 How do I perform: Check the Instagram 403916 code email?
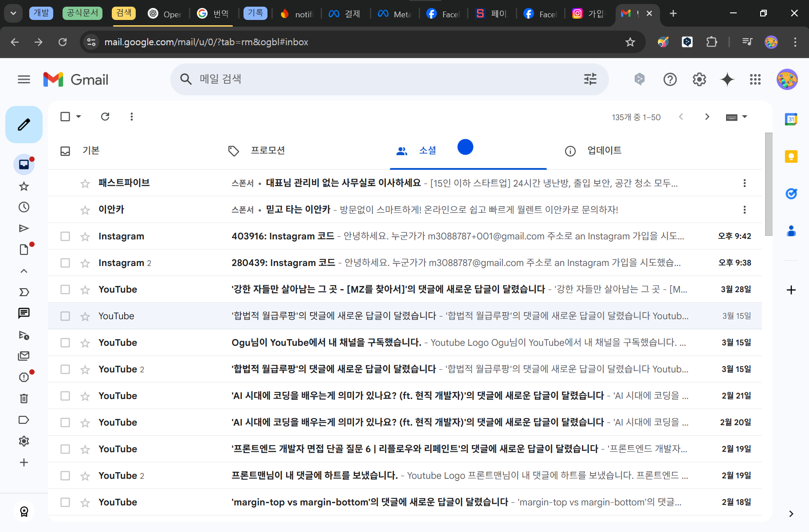[65, 236]
